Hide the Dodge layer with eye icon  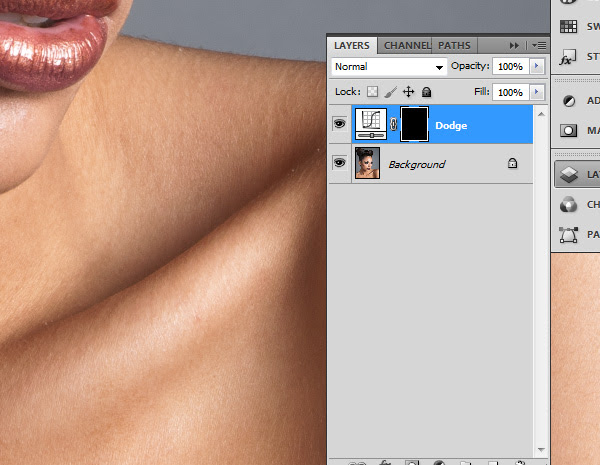point(340,126)
